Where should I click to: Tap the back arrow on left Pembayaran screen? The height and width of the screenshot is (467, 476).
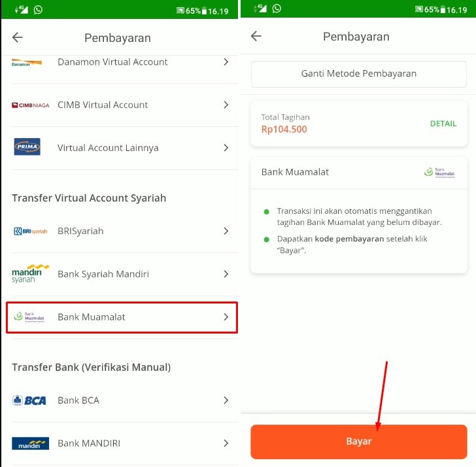point(17,37)
